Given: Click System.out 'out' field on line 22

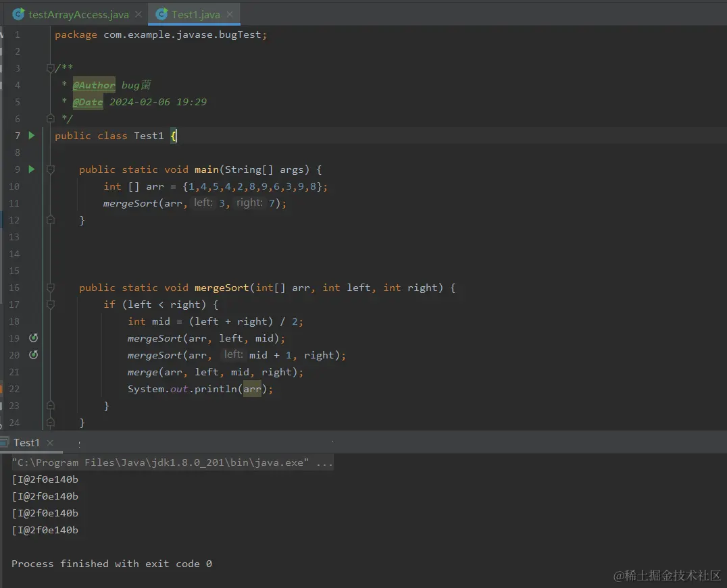Looking at the screenshot, I should click(x=179, y=390).
